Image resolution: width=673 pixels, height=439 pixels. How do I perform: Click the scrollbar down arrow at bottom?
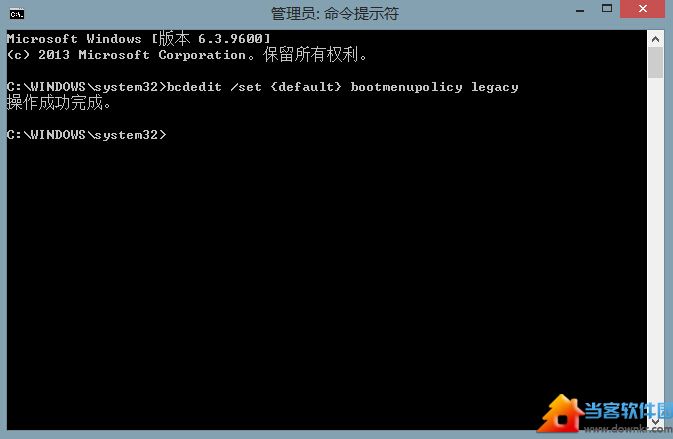point(655,421)
